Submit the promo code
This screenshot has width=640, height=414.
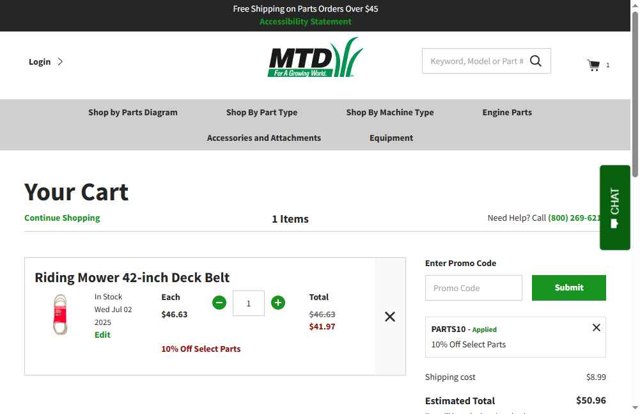point(569,288)
